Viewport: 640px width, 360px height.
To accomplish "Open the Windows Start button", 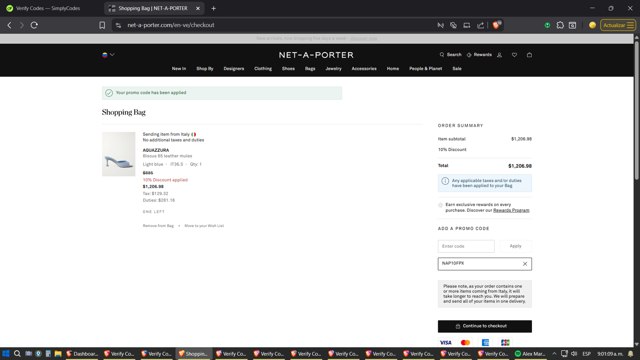I will click(6, 353).
